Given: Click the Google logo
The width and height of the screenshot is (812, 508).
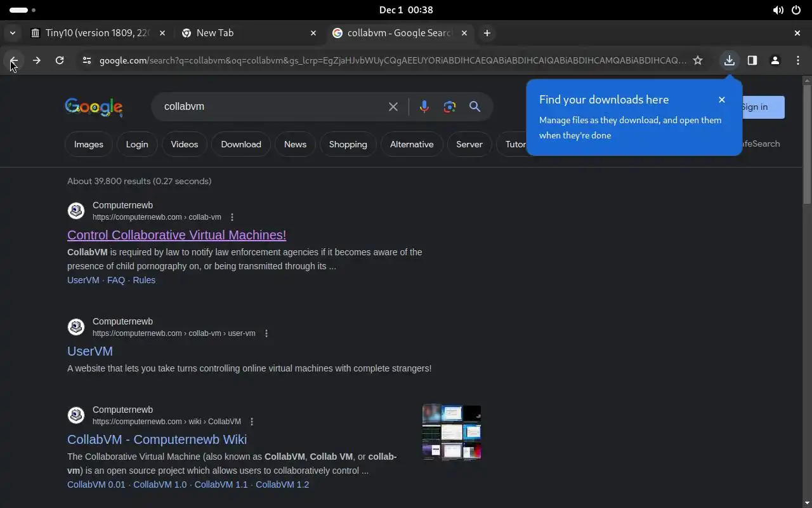Looking at the screenshot, I should [94, 107].
